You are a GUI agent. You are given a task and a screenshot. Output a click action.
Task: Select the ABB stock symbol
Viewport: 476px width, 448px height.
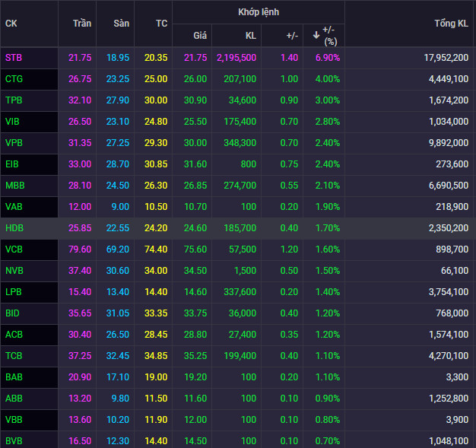pos(14,399)
